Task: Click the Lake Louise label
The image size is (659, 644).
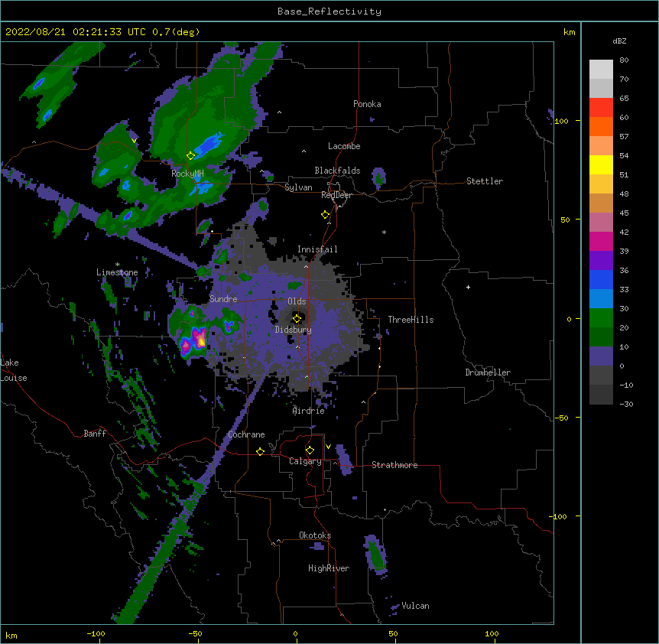Action: click(14, 370)
